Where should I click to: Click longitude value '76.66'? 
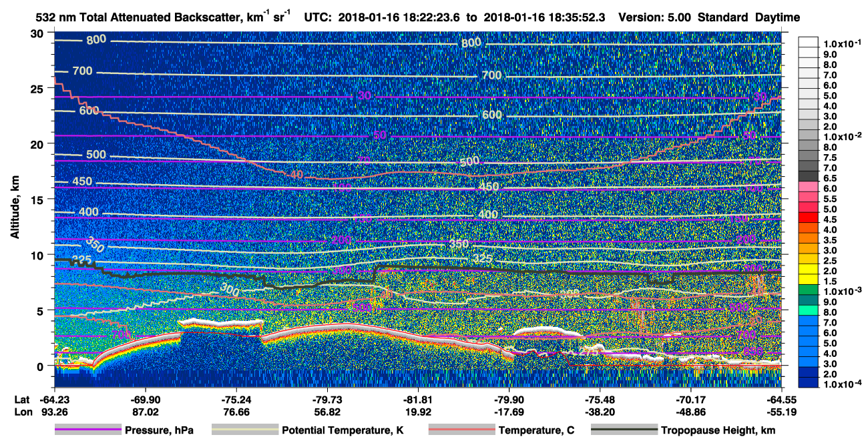[236, 412]
